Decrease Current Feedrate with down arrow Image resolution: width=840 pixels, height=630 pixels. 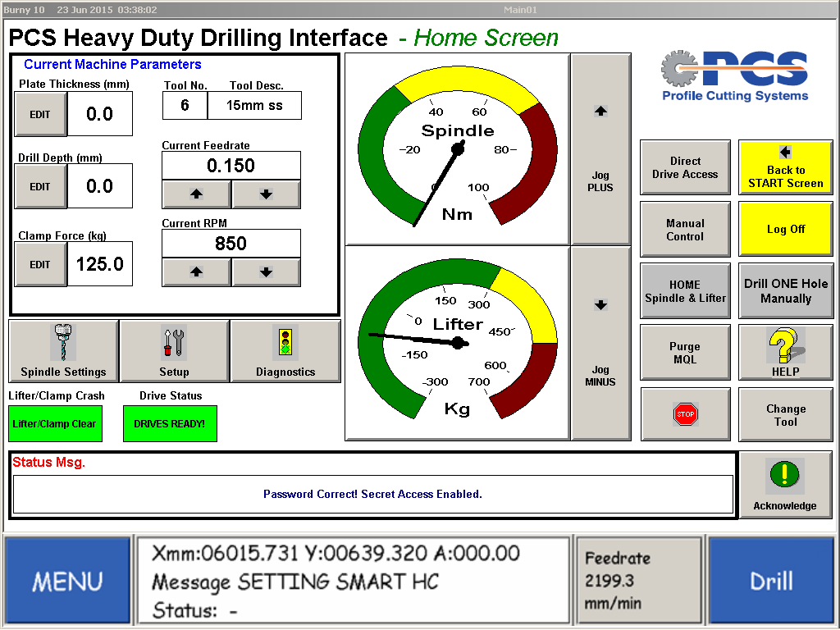tap(267, 194)
